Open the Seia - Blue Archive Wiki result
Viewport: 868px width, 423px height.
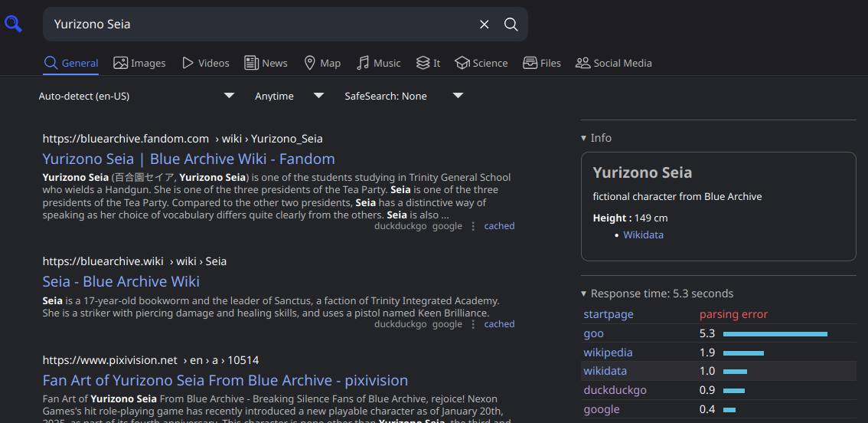[121, 281]
